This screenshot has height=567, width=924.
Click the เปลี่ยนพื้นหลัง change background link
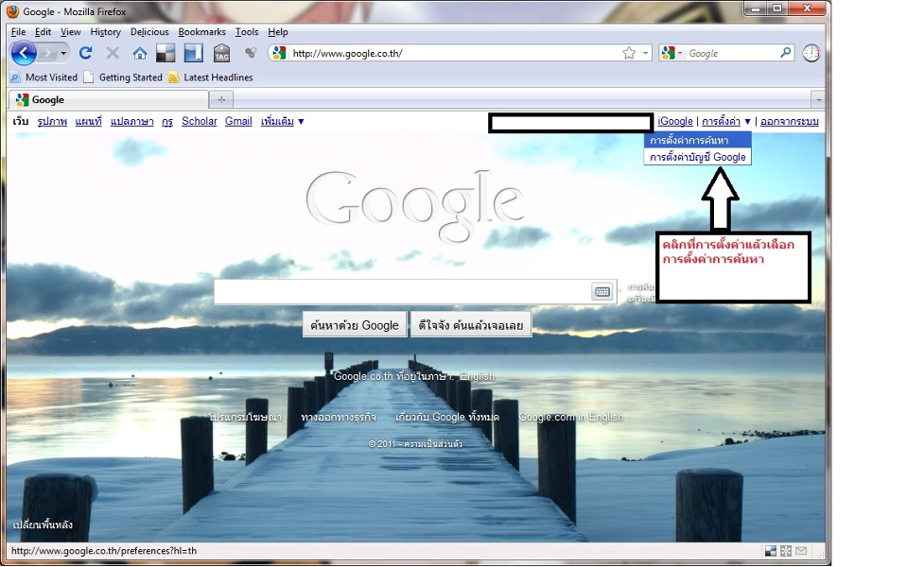43,524
